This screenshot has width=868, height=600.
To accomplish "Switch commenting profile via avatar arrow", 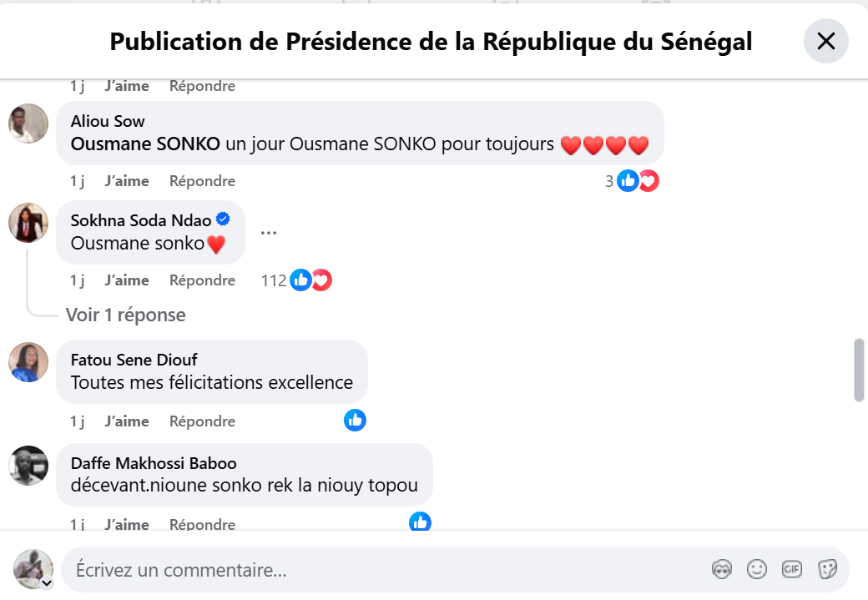I will tap(47, 582).
